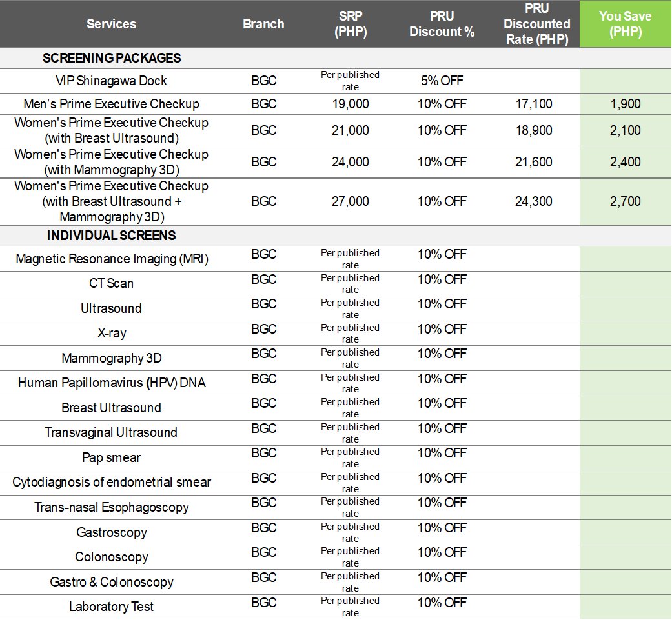Click the PRU Discount % header

tap(442, 24)
